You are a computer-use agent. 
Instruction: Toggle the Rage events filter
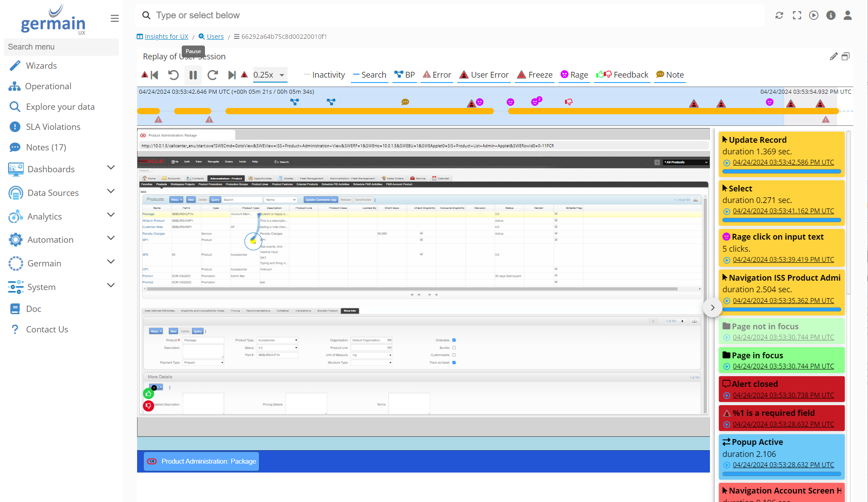point(574,75)
